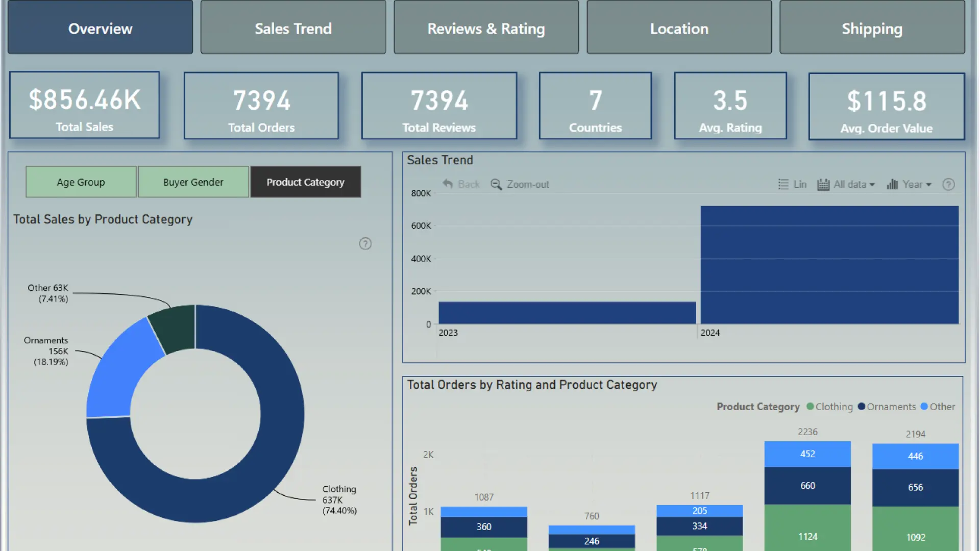Click the Ornaments navy legend dot
This screenshot has width=980, height=551.
click(862, 407)
